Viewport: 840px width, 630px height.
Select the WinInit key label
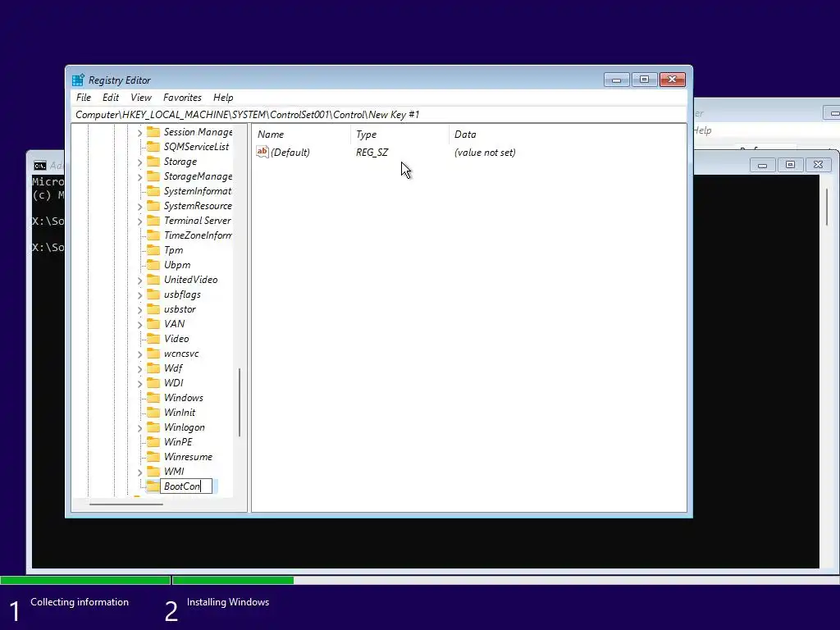click(x=180, y=413)
